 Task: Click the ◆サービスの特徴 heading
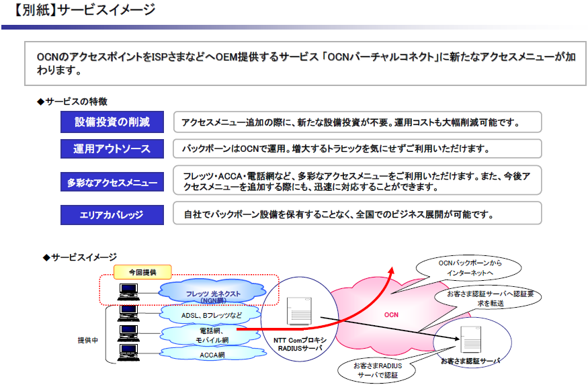tap(72, 101)
